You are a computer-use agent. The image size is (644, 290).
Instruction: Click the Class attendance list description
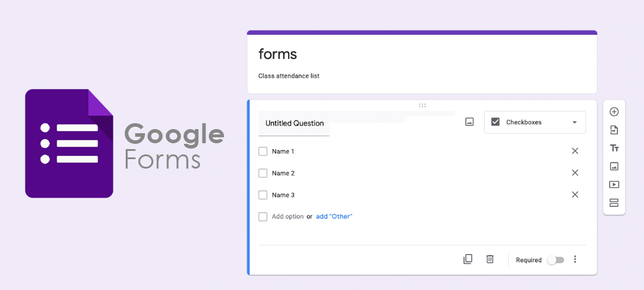point(289,76)
